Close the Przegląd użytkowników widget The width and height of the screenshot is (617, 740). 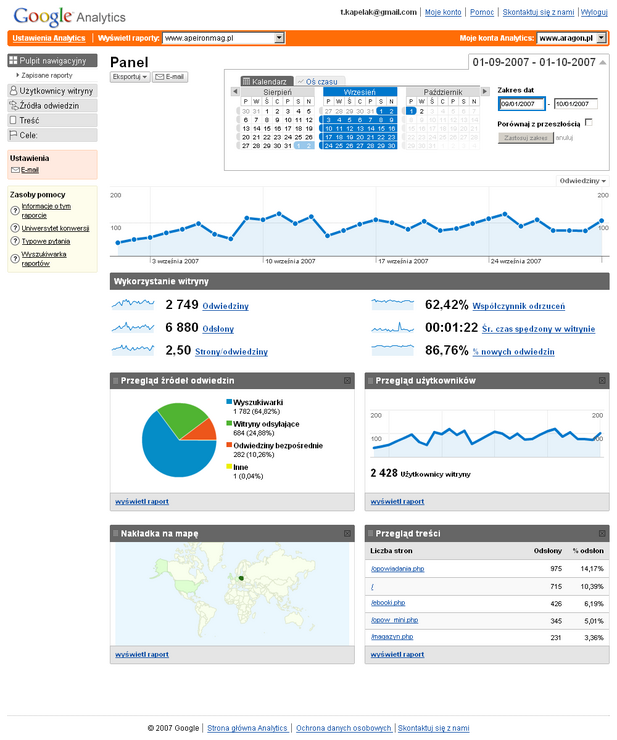[x=602, y=381]
